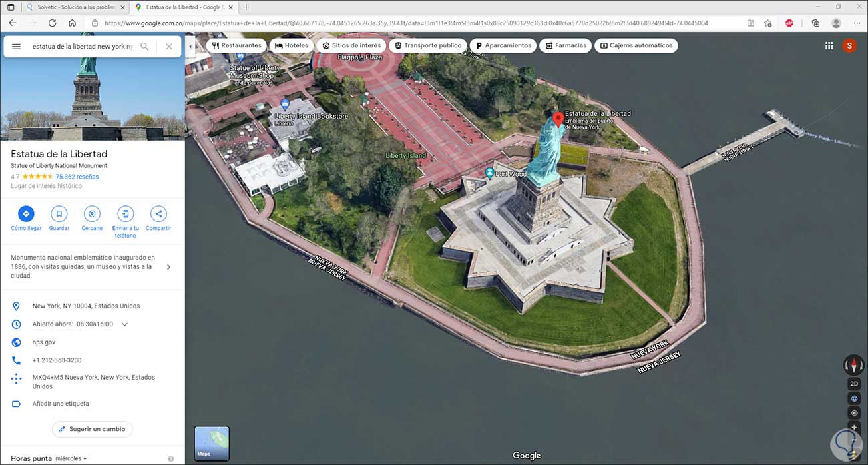Select the Restaurantes category chip
868x465 pixels.
(236, 45)
